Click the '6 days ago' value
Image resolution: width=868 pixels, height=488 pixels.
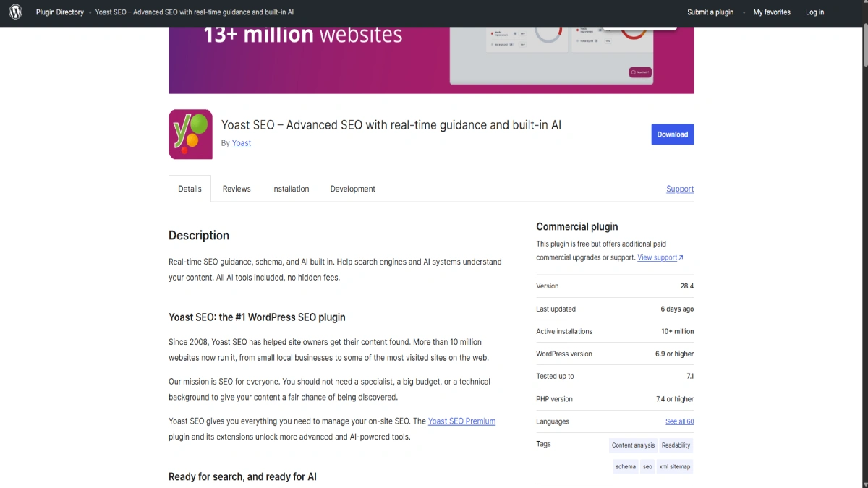[677, 309]
